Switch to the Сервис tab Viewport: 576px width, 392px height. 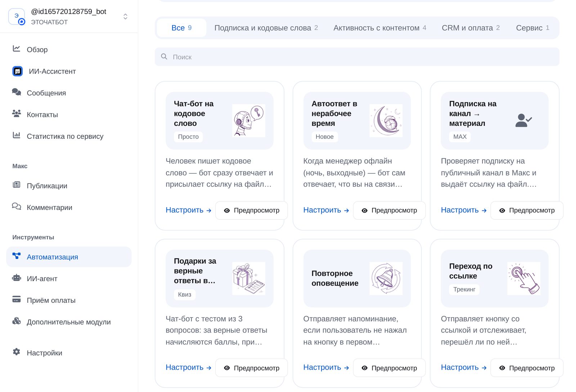point(532,28)
